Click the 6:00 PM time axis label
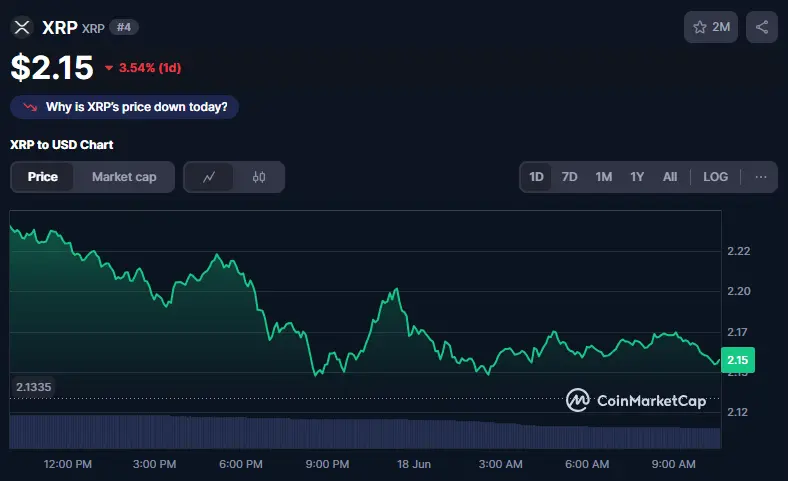788x481 pixels. coord(241,464)
